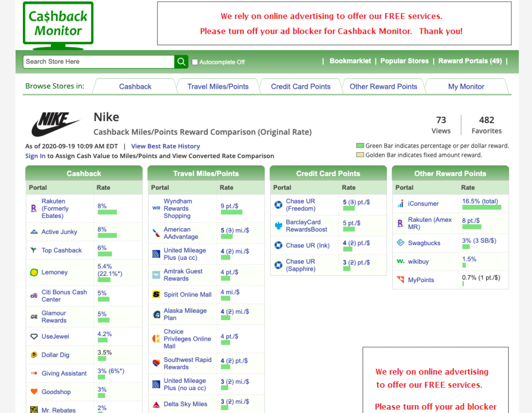
Task: Switch to the Cashback browse tab
Action: coord(135,87)
